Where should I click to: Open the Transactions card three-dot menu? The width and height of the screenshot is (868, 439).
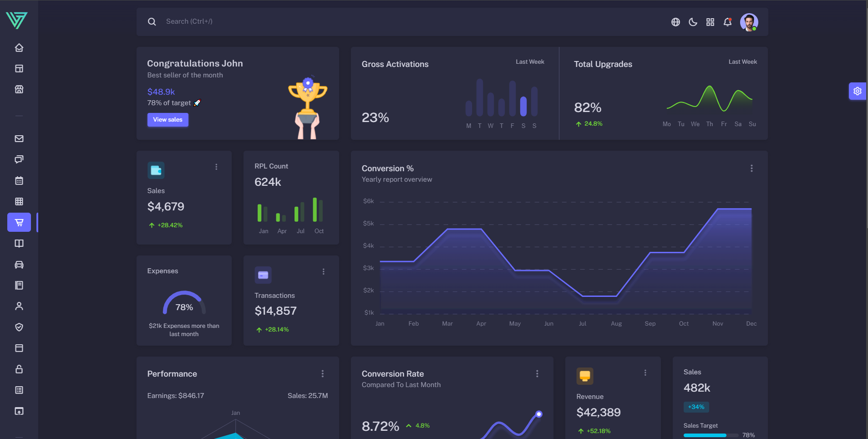tap(324, 272)
